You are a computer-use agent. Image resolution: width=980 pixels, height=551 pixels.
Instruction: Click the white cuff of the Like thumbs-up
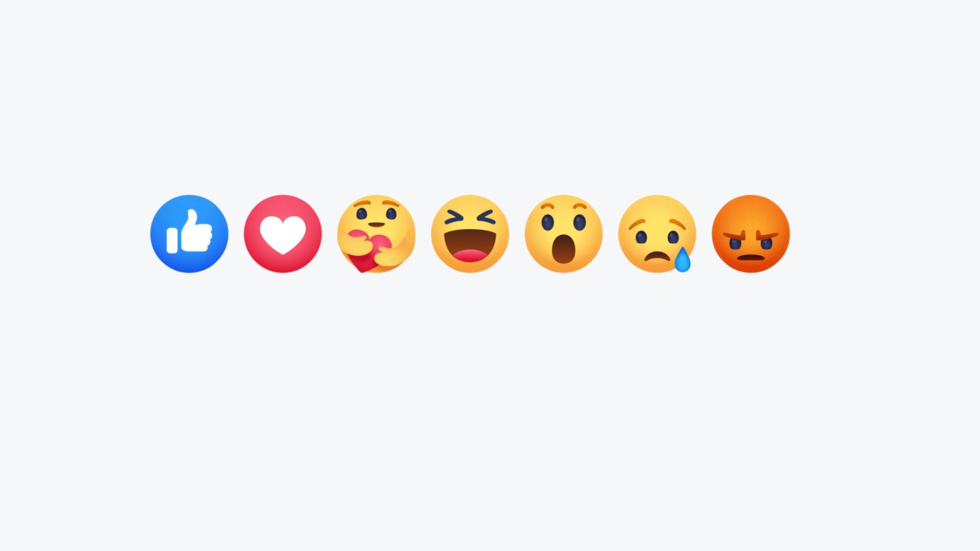[172, 240]
